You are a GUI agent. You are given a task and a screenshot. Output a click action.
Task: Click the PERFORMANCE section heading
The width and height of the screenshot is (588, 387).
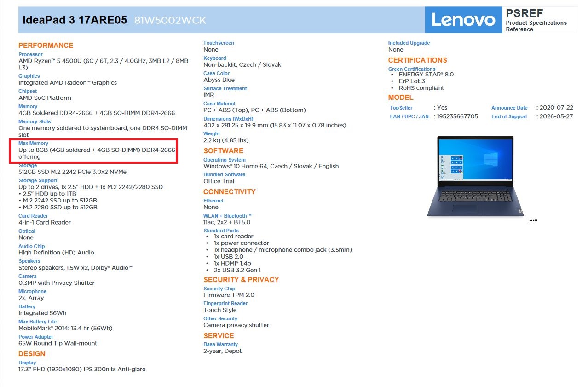click(46, 46)
